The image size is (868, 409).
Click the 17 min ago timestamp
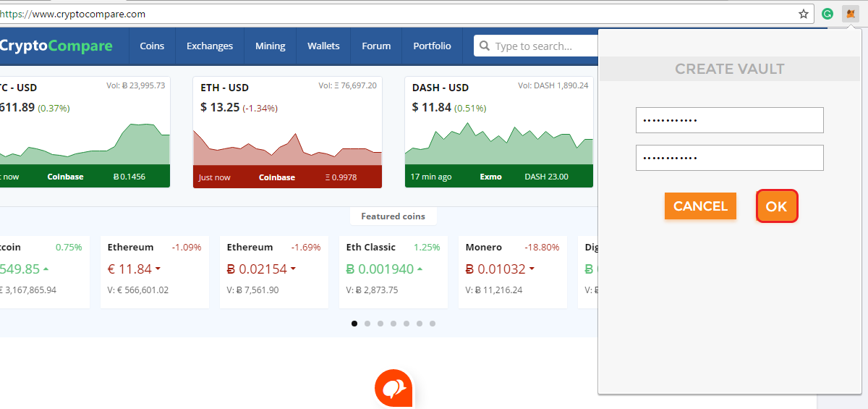431,177
